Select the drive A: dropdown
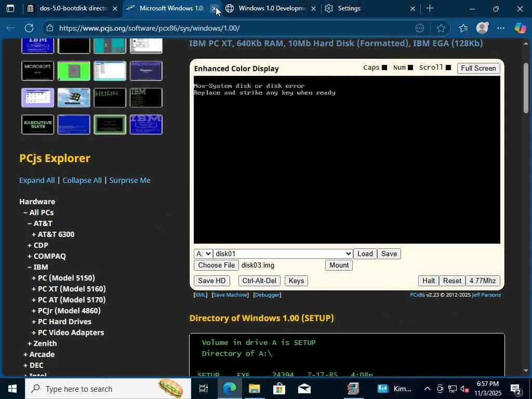 click(x=203, y=254)
